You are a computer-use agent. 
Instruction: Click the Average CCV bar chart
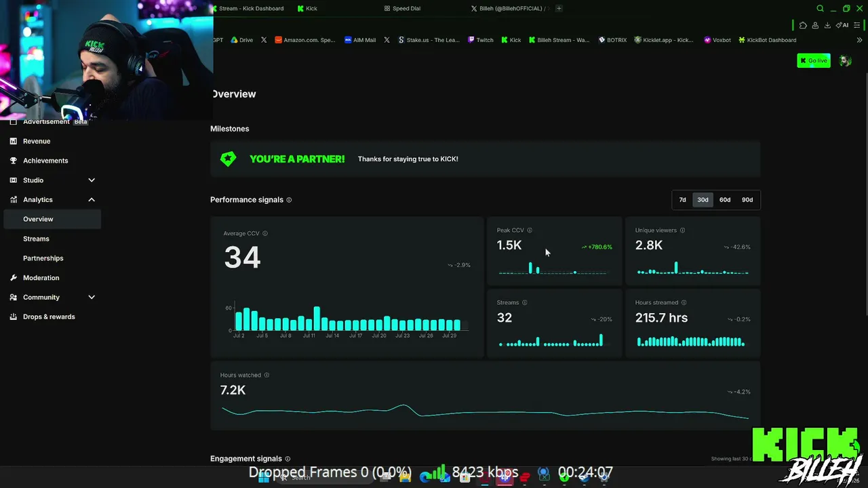(347, 319)
